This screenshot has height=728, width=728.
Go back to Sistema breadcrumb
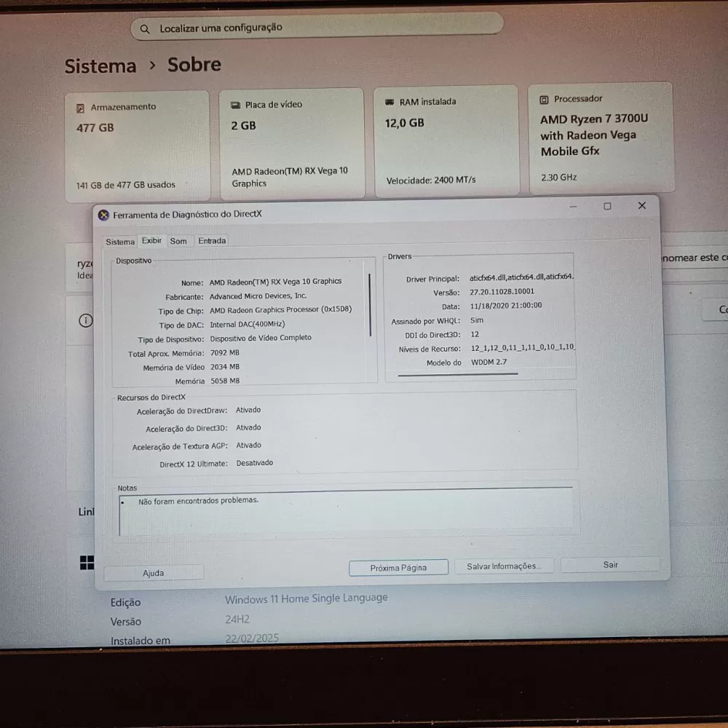click(100, 66)
